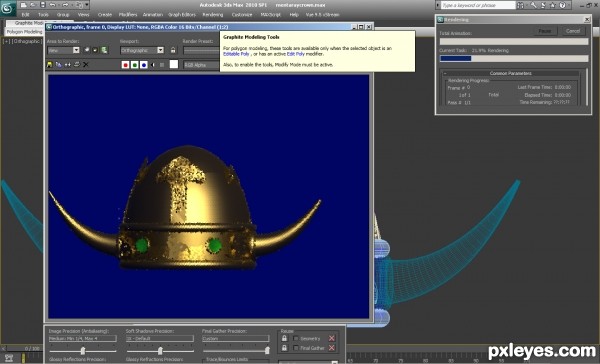Toggle the Lock to Viewport padlock
The image size is (600, 364).
click(173, 50)
